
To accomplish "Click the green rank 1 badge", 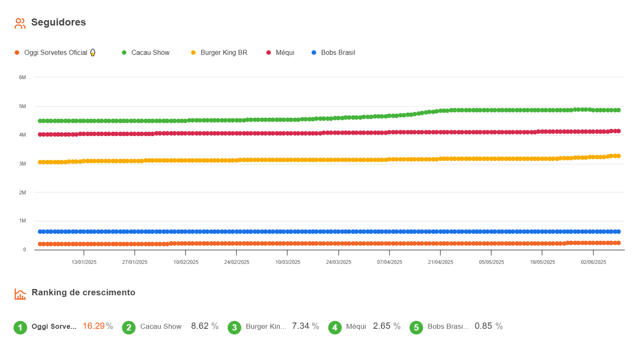I will pos(20,328).
